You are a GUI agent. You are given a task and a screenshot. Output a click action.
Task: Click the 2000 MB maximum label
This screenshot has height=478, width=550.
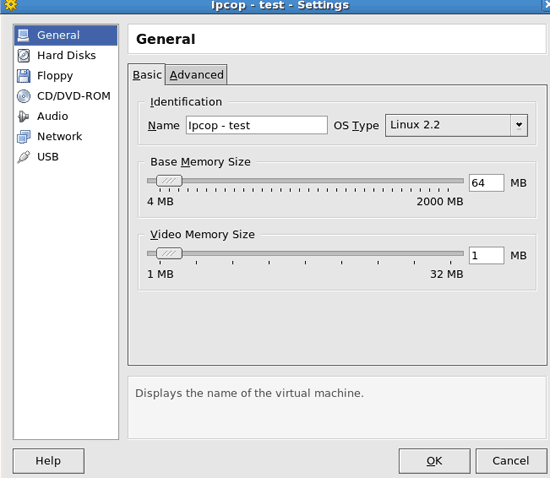440,202
